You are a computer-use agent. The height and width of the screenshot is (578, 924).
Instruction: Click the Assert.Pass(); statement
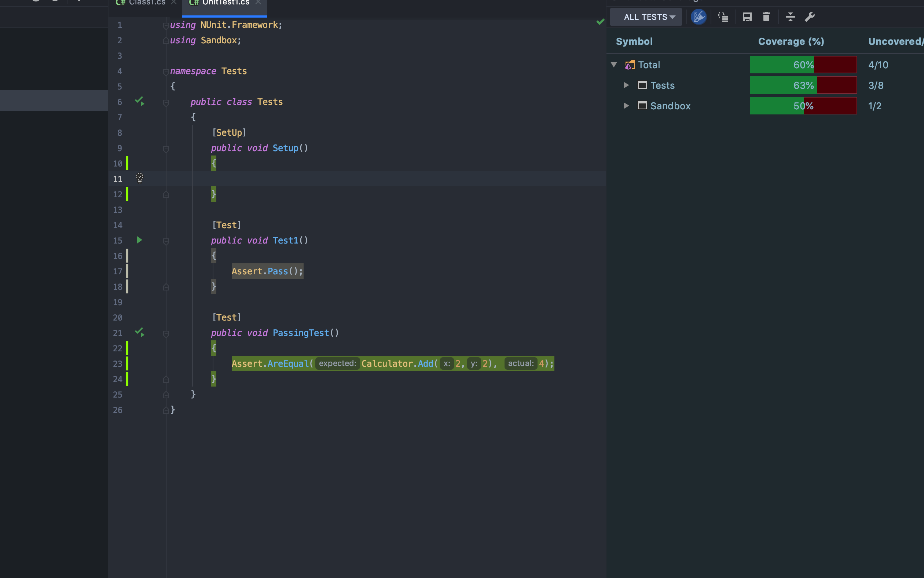(267, 271)
